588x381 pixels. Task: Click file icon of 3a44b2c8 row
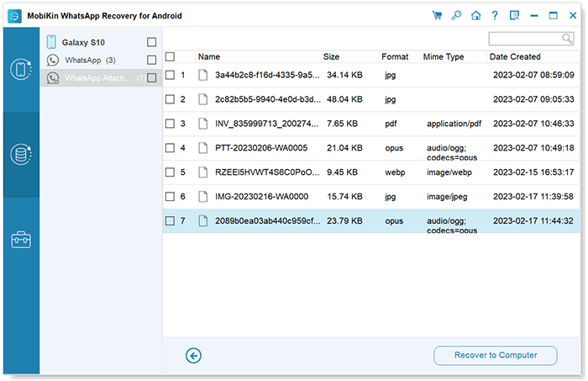coord(203,75)
